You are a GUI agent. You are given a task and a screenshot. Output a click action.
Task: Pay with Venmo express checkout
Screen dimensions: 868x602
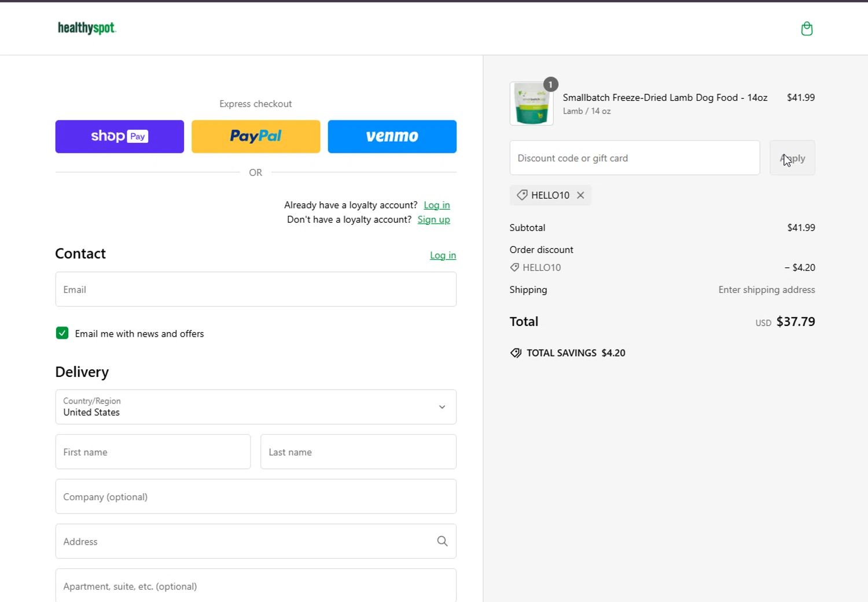(x=392, y=137)
